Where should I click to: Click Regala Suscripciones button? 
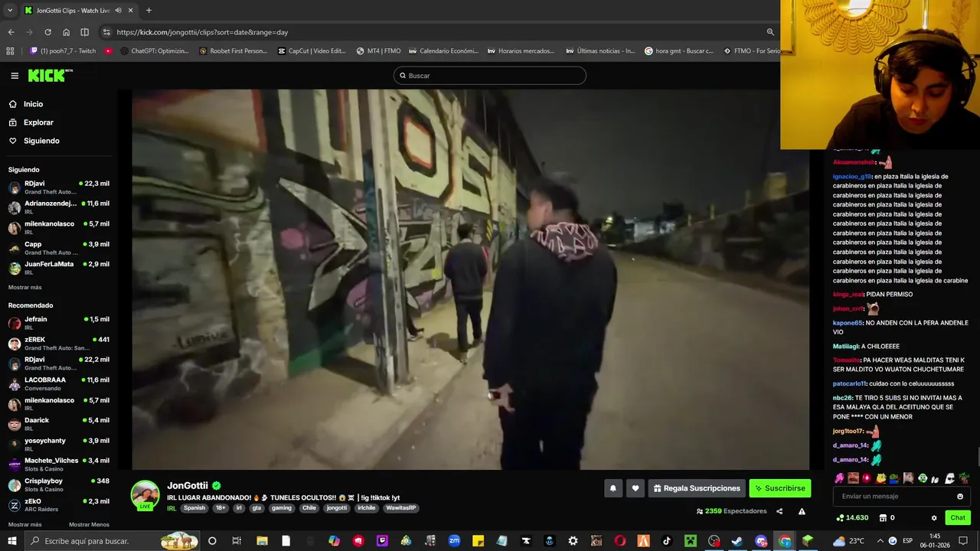(x=697, y=488)
